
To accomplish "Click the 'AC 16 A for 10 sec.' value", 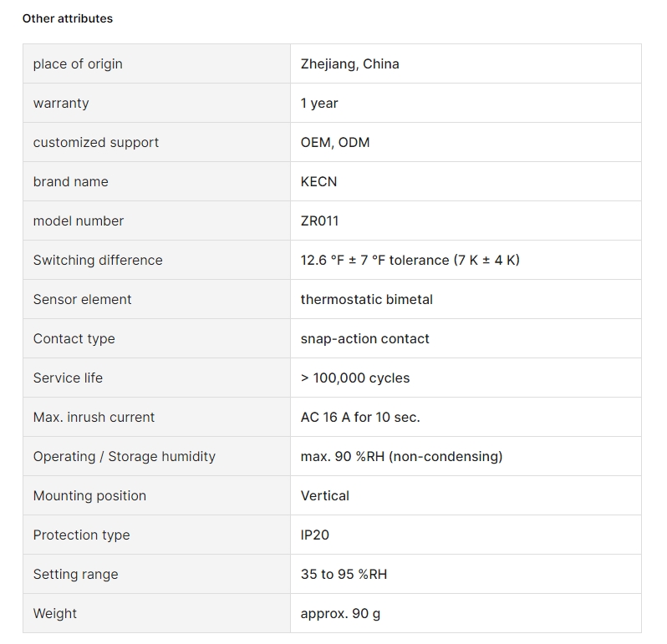I will (360, 417).
